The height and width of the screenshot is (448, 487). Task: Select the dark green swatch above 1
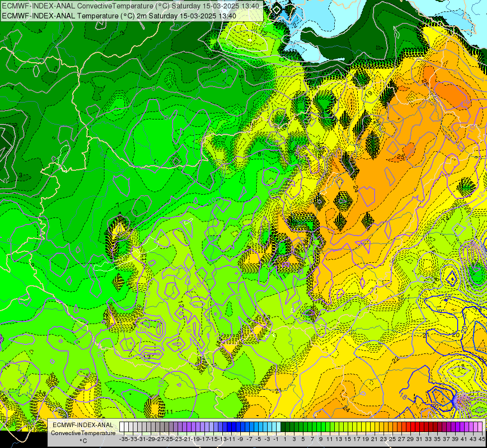[283, 427]
